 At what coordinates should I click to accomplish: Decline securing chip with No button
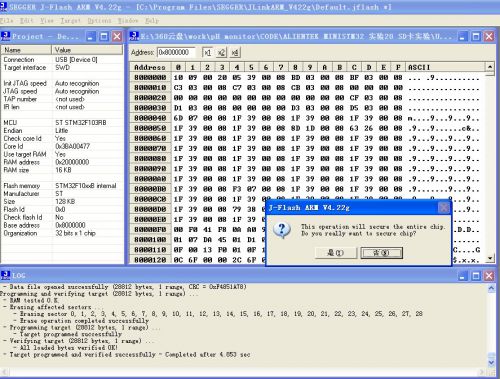[x=381, y=253]
